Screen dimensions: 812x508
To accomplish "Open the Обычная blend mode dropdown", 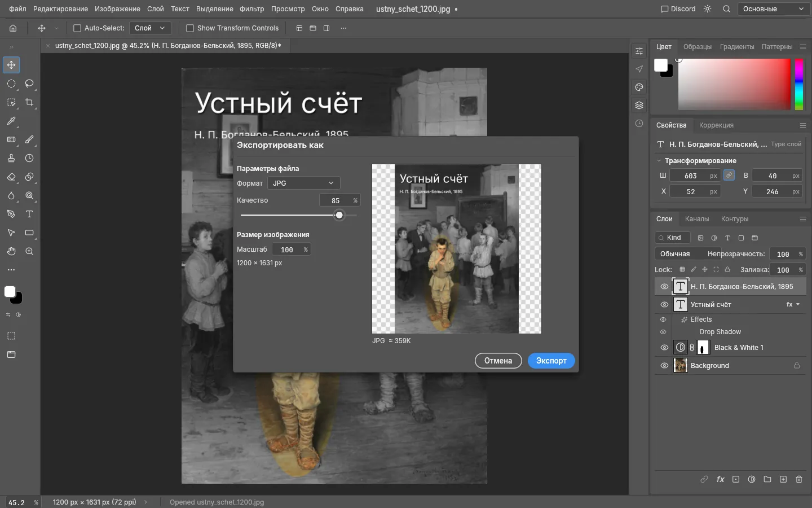I will tap(688, 254).
